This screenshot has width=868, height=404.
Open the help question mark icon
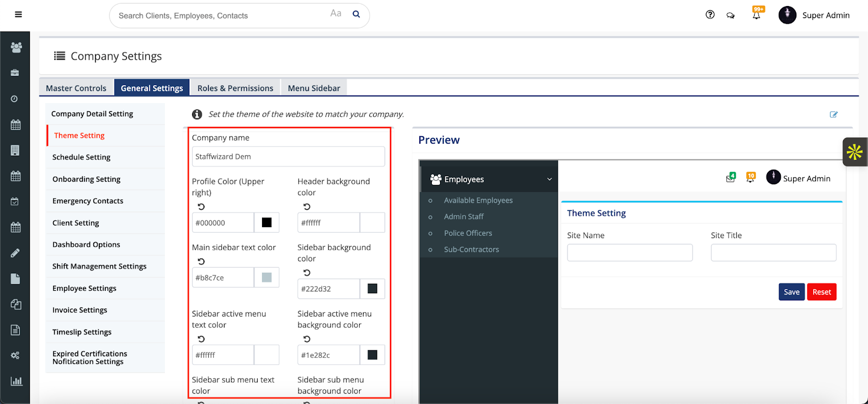[710, 15]
